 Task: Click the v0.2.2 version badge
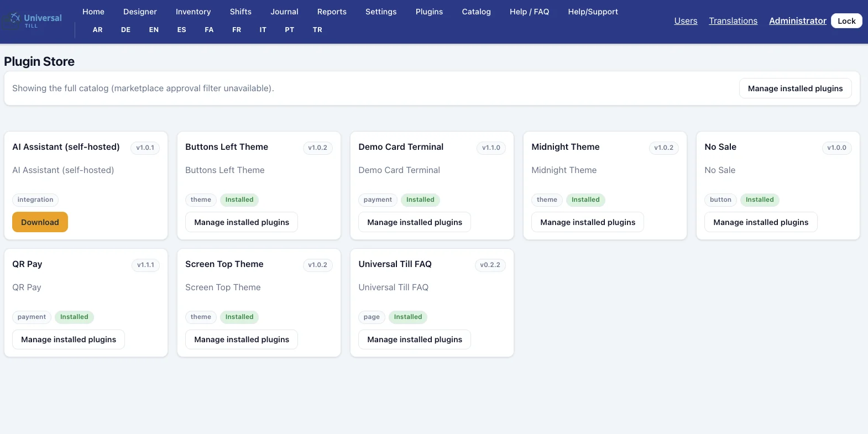coord(490,265)
